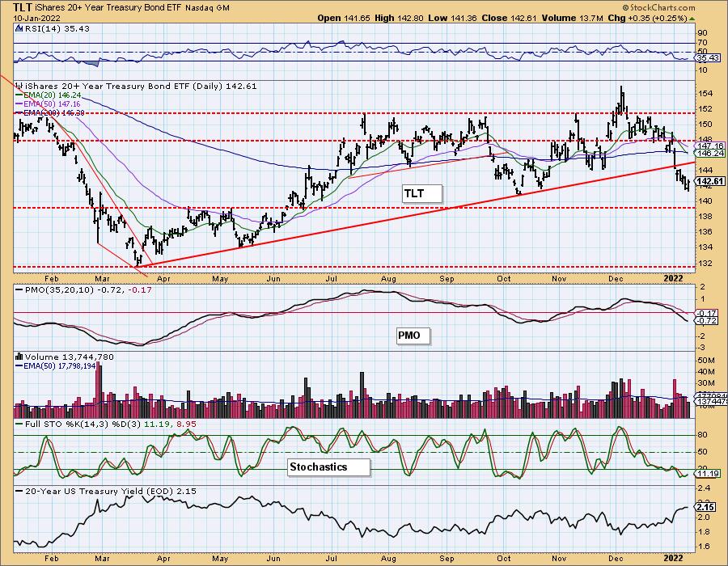
Task: Select the EMA(50) purple legend line marker in price panel
Action: [x=19, y=104]
